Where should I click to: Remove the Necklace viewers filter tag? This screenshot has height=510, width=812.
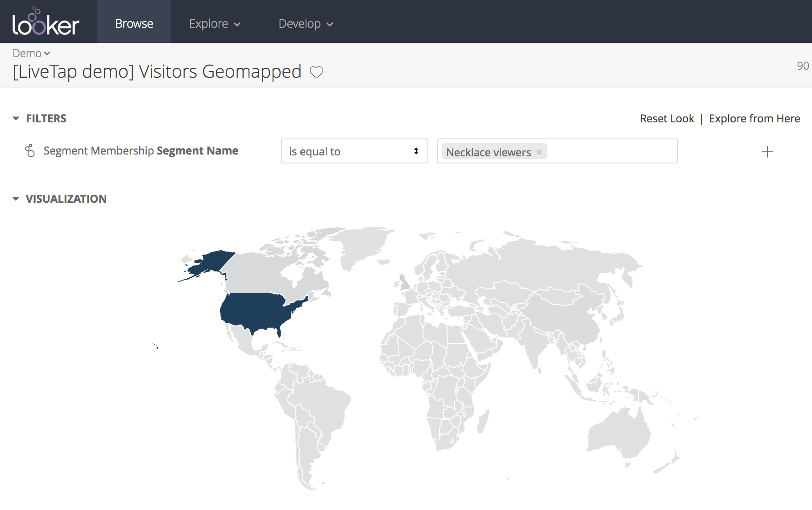tap(539, 152)
